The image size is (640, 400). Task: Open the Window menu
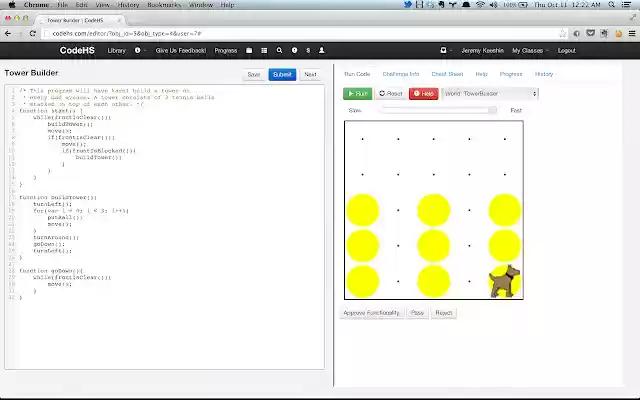200,5
